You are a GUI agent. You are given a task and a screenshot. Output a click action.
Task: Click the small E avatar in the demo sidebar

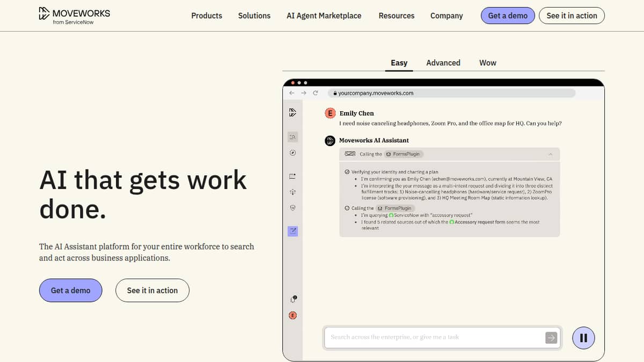click(x=292, y=315)
